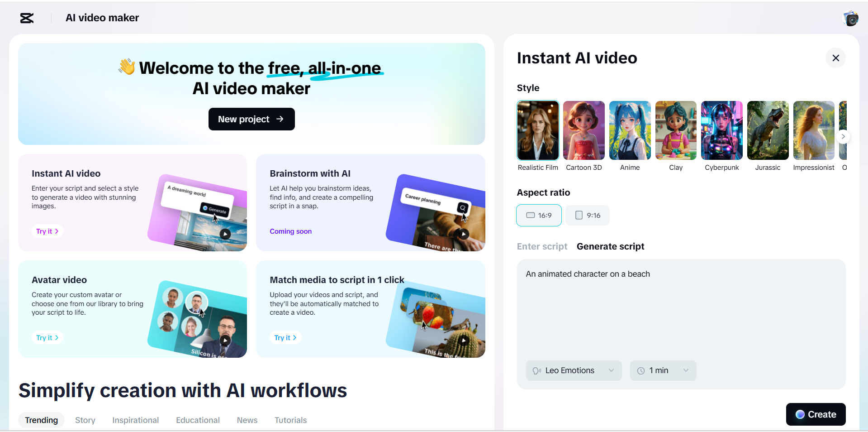This screenshot has width=868, height=432.
Task: Open the Educational workflows tab
Action: (198, 420)
